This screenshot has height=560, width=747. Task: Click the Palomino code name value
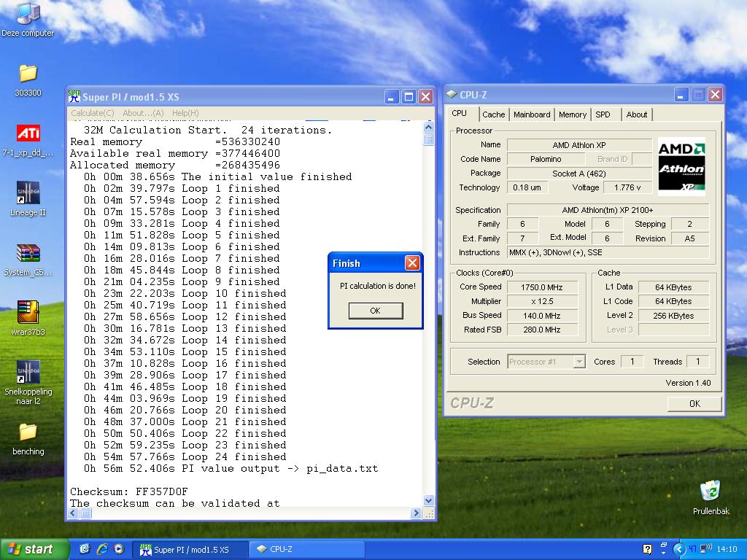click(x=546, y=159)
